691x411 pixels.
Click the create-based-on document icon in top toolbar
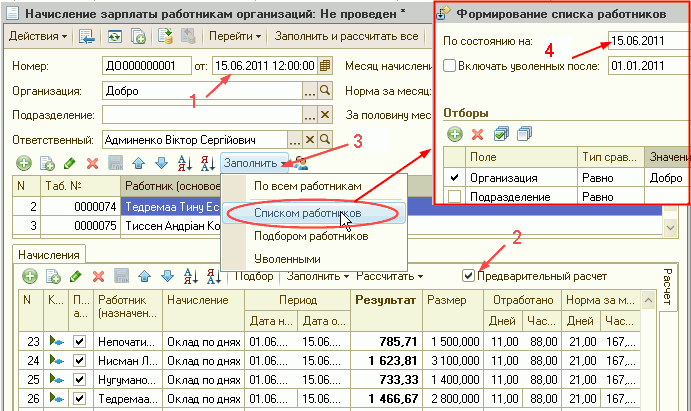pyautogui.click(x=138, y=36)
